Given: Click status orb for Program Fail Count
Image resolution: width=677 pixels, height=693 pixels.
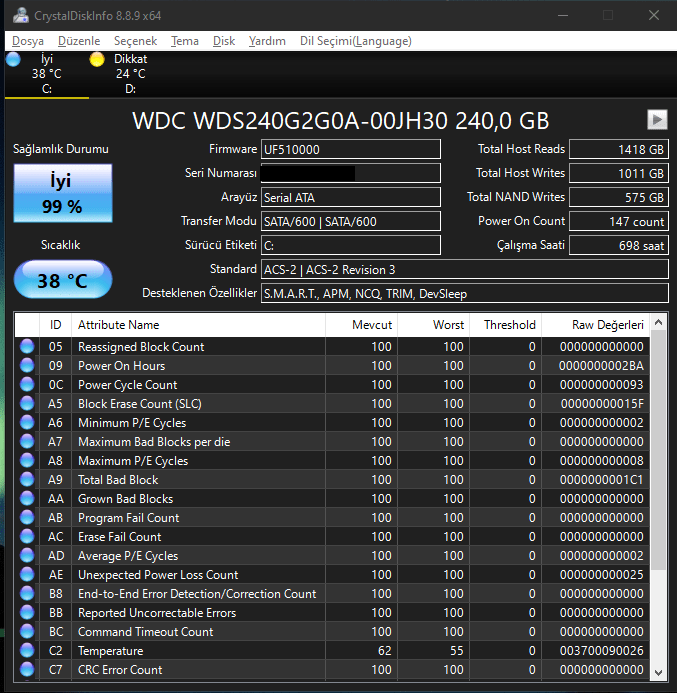Looking at the screenshot, I should pos(27,518).
